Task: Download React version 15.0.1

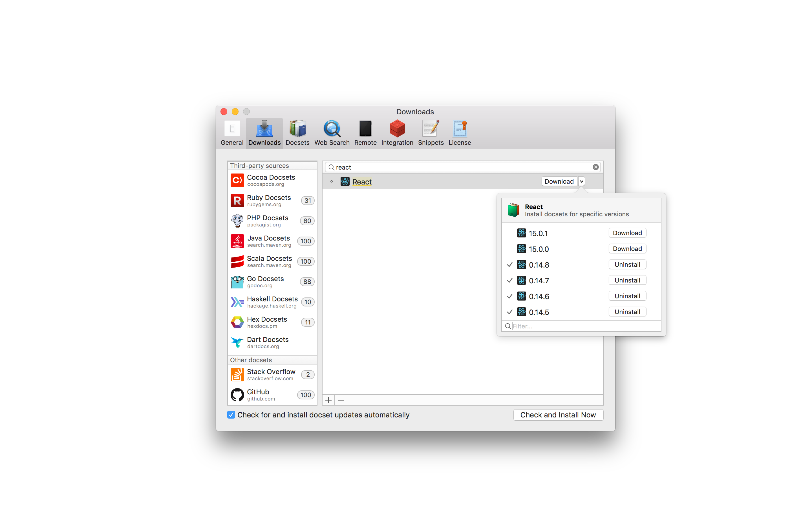Action: [627, 233]
